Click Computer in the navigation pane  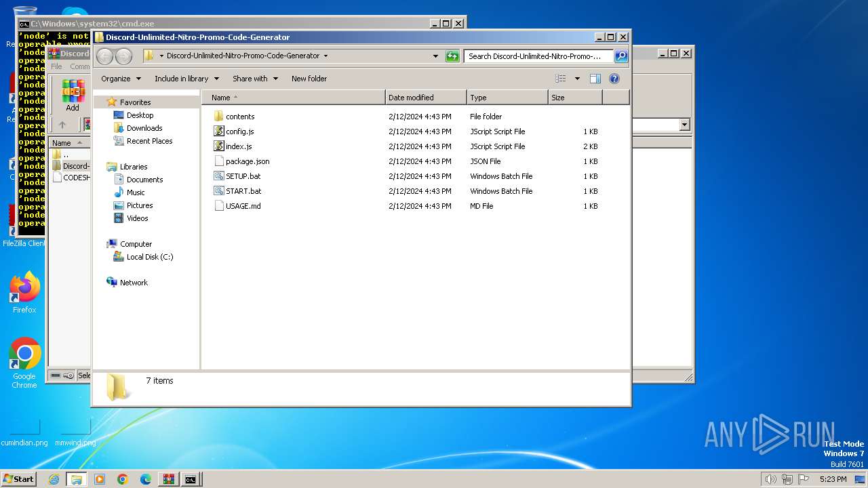click(136, 244)
